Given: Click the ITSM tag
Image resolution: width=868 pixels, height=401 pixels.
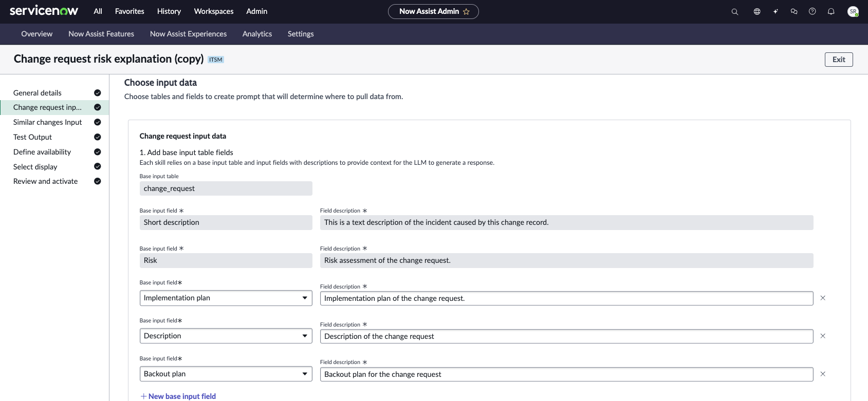Looking at the screenshot, I should [216, 60].
